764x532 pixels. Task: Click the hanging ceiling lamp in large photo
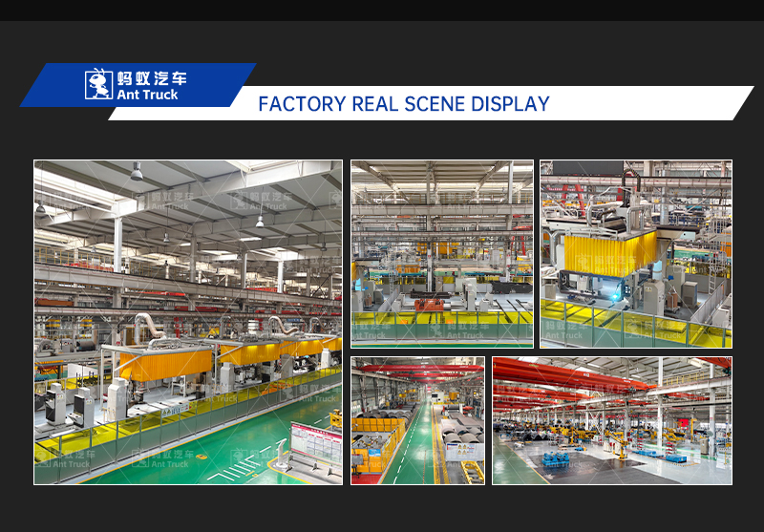coord(137,172)
